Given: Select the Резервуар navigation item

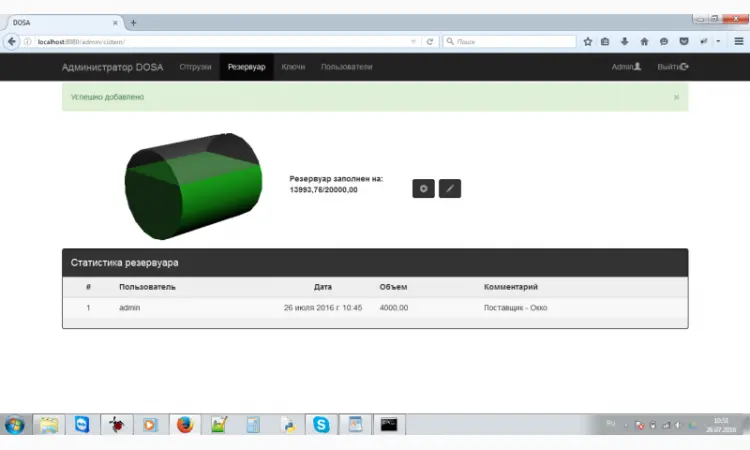Looking at the screenshot, I should pos(246,67).
